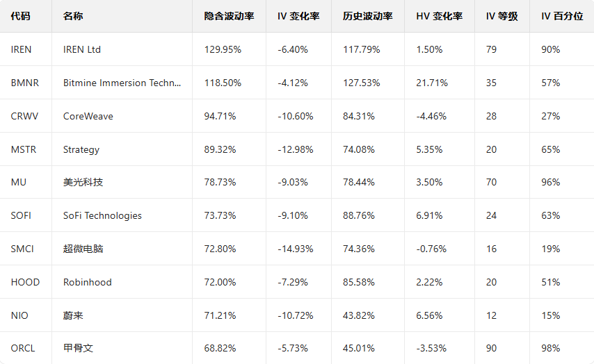Click the 甲骨文 stock name
This screenshot has height=364, width=594.
pos(78,348)
